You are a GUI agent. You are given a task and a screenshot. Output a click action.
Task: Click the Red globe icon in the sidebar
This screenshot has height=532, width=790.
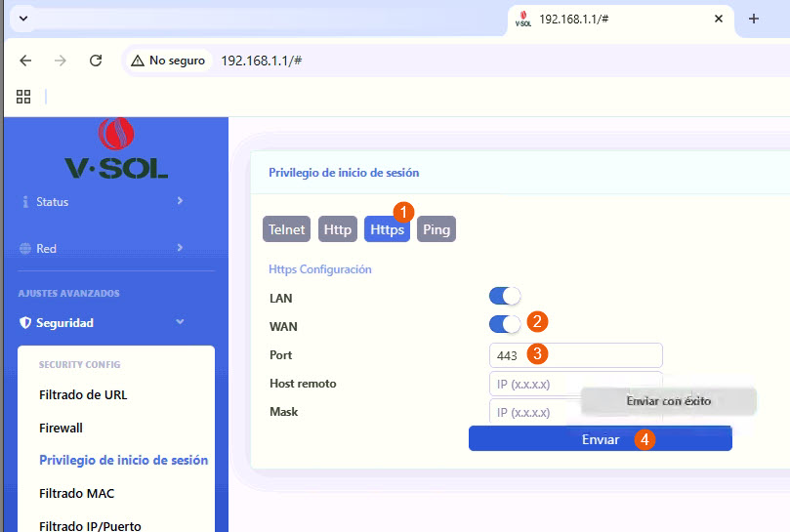tap(24, 249)
